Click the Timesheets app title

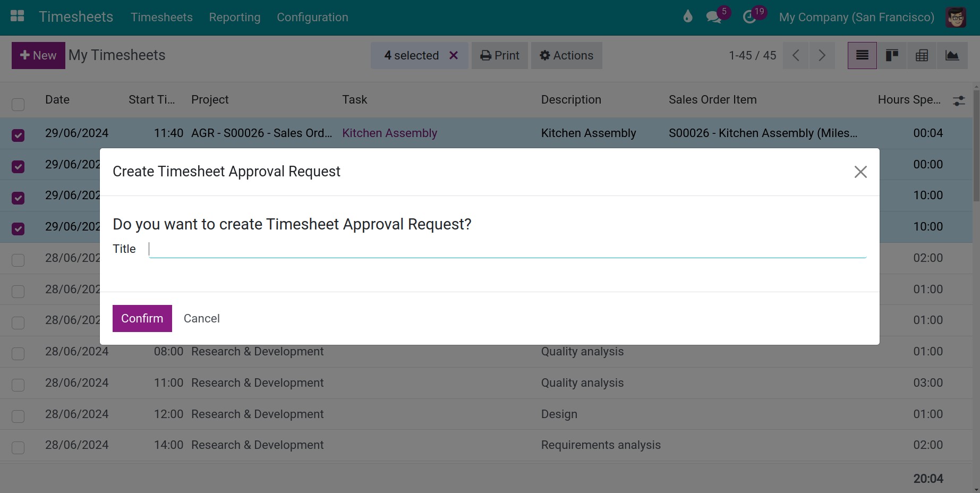pos(76,17)
